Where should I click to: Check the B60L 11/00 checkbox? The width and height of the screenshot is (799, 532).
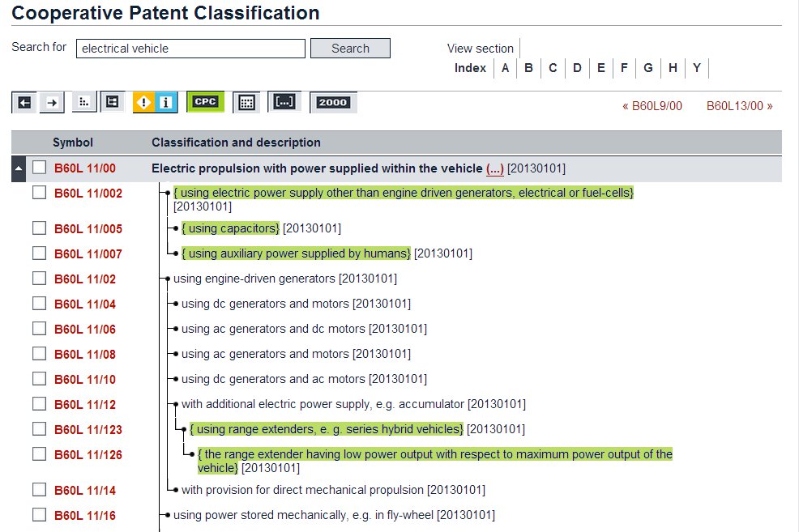click(40, 168)
